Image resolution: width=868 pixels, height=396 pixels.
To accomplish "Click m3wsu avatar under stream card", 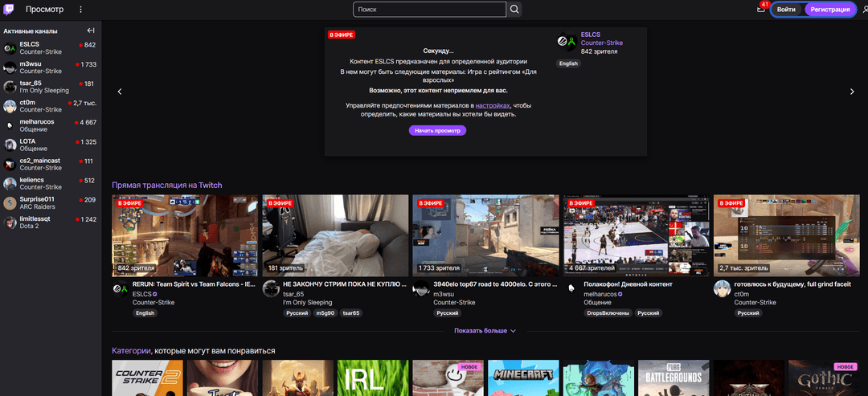I will tap(420, 288).
